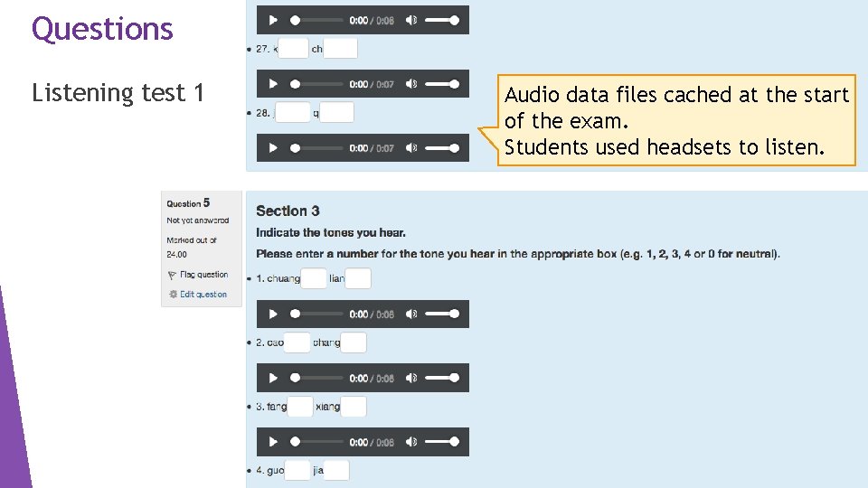868x488 pixels.
Task: Play the audio between questions 27 and 28
Action: (272, 84)
